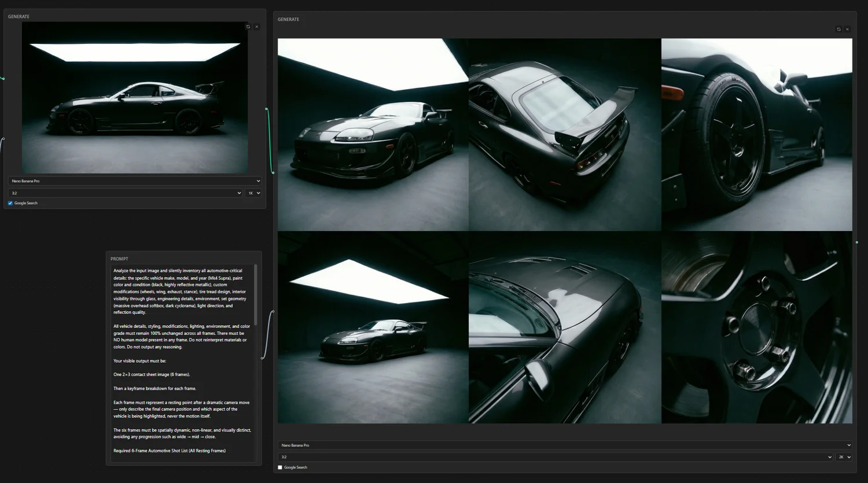Select the front three-quarter Supra frame in the sheet
Image resolution: width=868 pixels, height=483 pixels.
[x=373, y=133]
